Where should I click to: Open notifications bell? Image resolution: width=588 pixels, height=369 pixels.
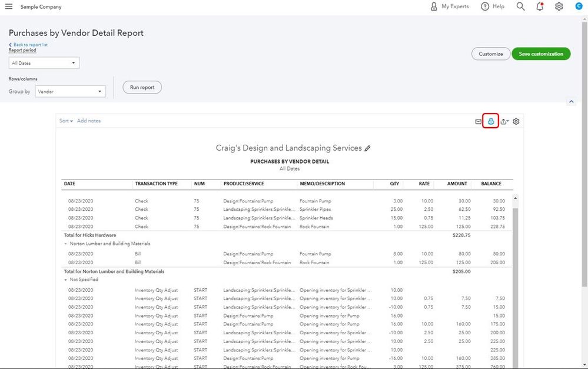pos(540,6)
